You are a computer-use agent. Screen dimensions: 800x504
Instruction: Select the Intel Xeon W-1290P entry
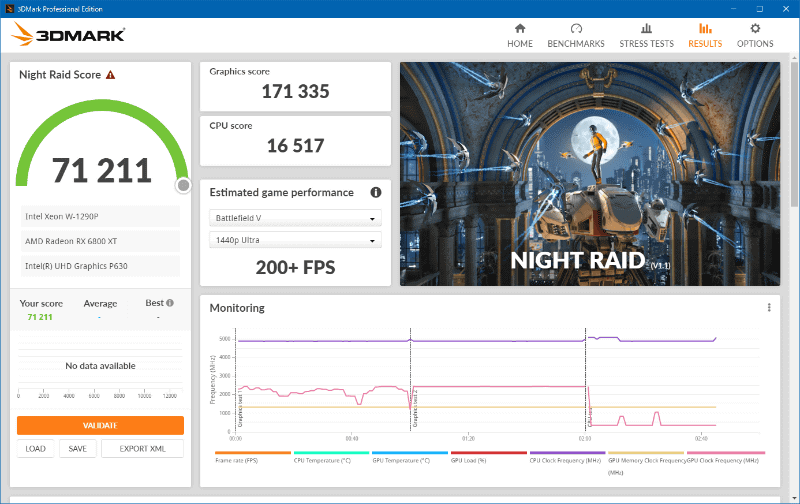[100, 216]
